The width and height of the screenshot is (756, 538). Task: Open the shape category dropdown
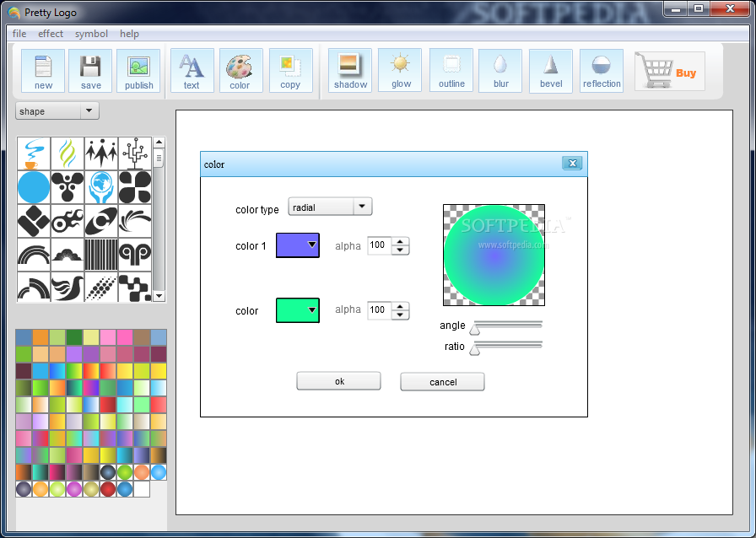(57, 110)
